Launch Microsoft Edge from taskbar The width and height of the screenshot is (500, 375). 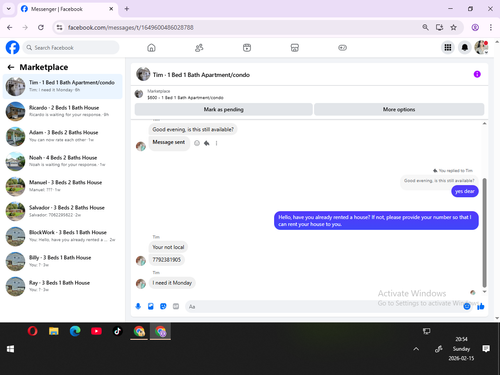(x=75, y=331)
